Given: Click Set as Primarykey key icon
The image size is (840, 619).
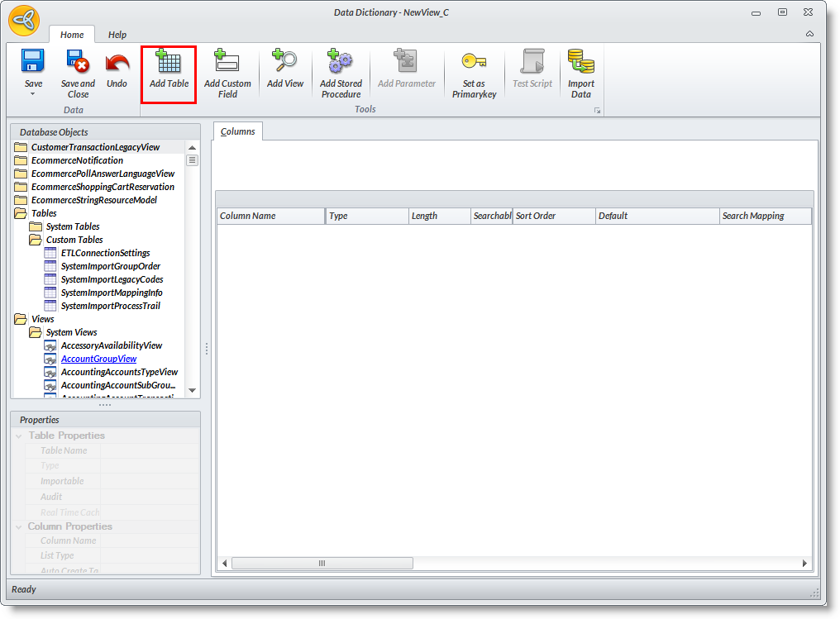Looking at the screenshot, I should click(474, 63).
